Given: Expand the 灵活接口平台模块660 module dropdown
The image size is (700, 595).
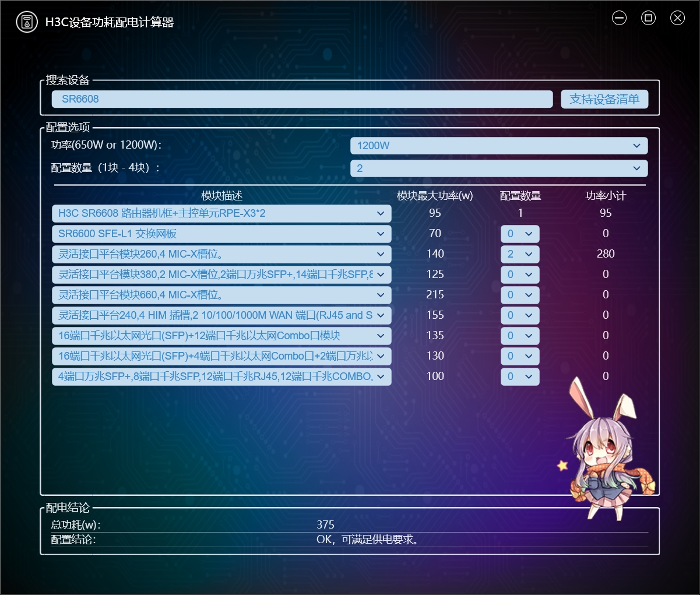Looking at the screenshot, I should pyautogui.click(x=221, y=295).
